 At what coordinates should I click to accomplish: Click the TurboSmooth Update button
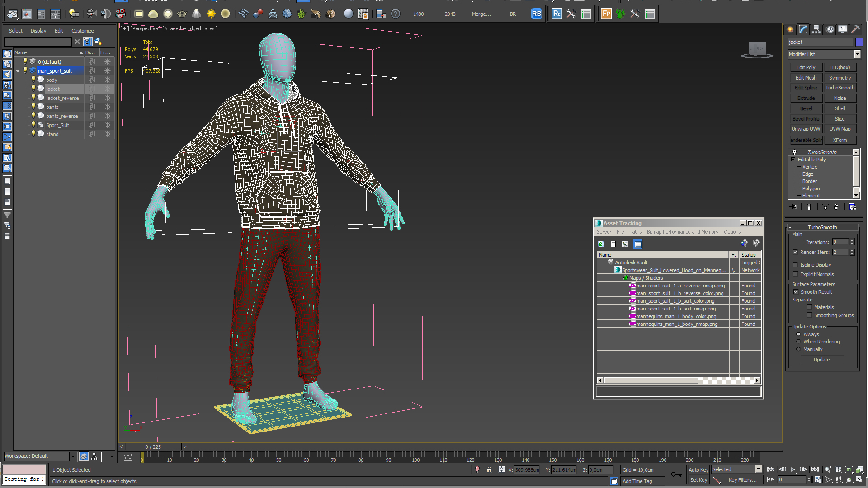pyautogui.click(x=821, y=360)
